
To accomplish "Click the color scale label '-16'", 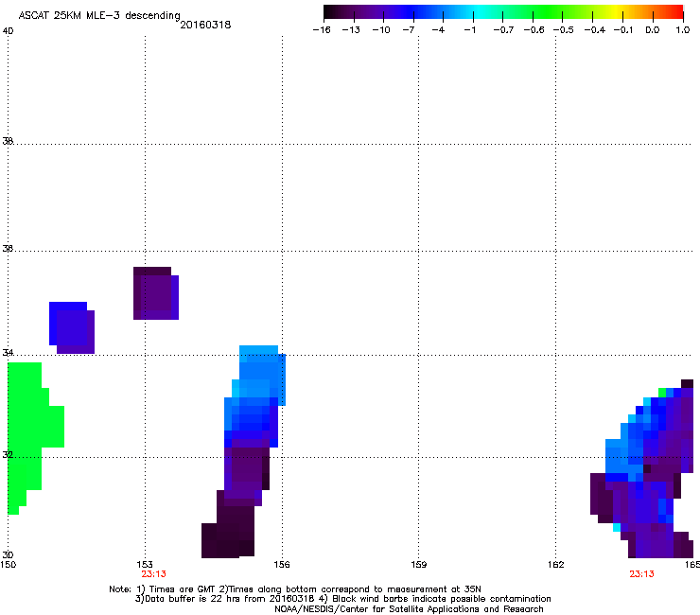I will [x=322, y=30].
